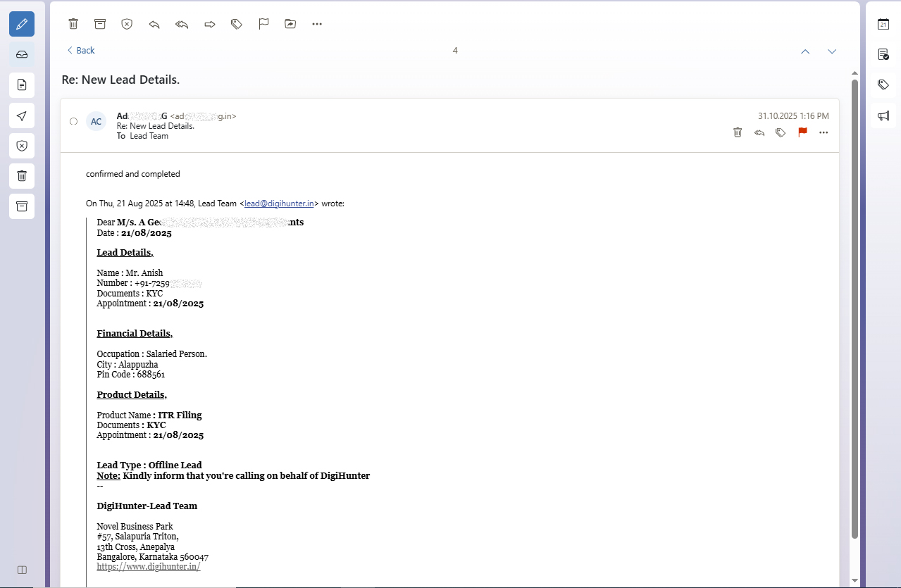This screenshot has width=901, height=588.
Task: Click Back to return to message list
Action: (81, 51)
